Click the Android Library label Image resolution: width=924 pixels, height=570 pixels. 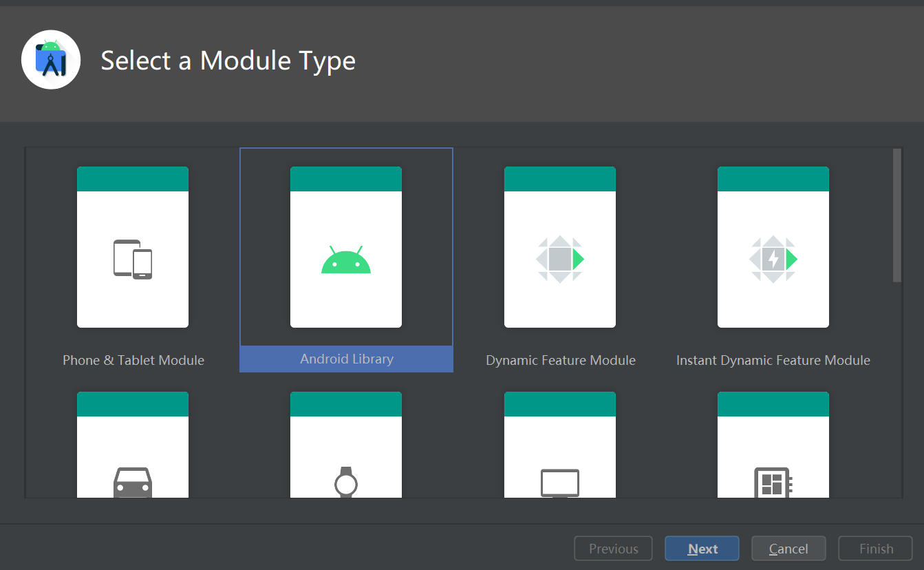coord(347,359)
